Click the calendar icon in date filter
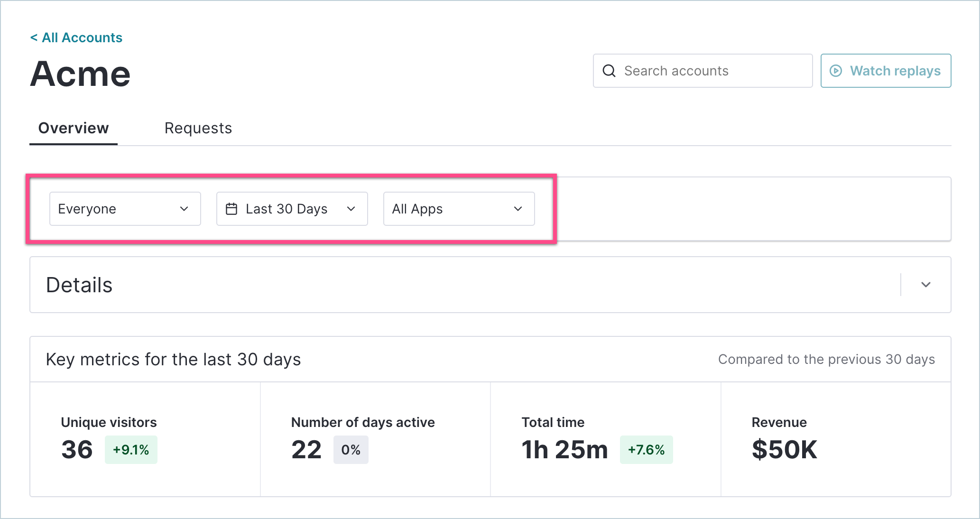 point(231,209)
